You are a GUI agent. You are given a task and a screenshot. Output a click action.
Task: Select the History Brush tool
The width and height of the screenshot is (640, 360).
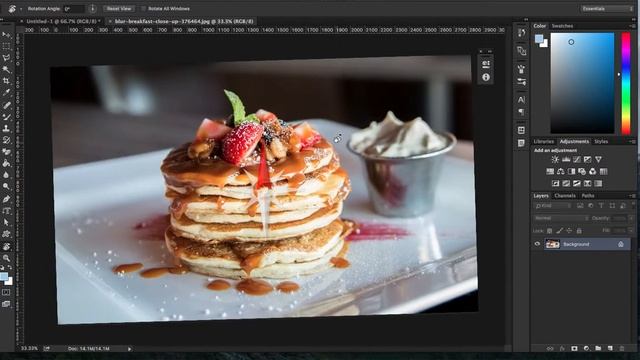point(6,140)
